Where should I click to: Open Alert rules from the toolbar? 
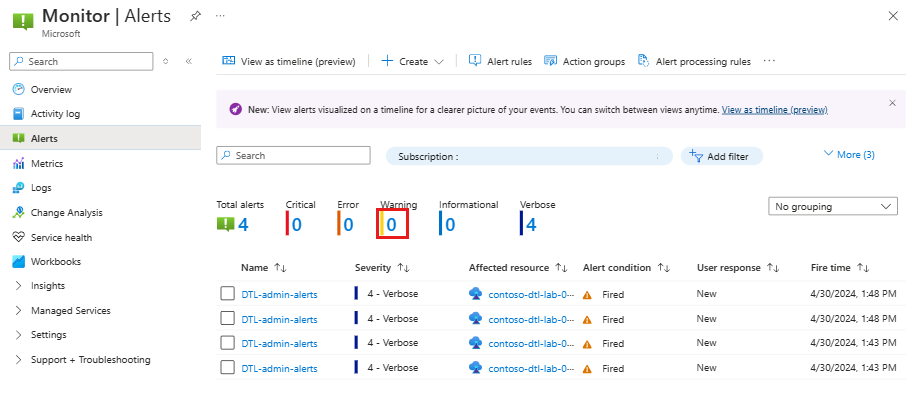(501, 61)
